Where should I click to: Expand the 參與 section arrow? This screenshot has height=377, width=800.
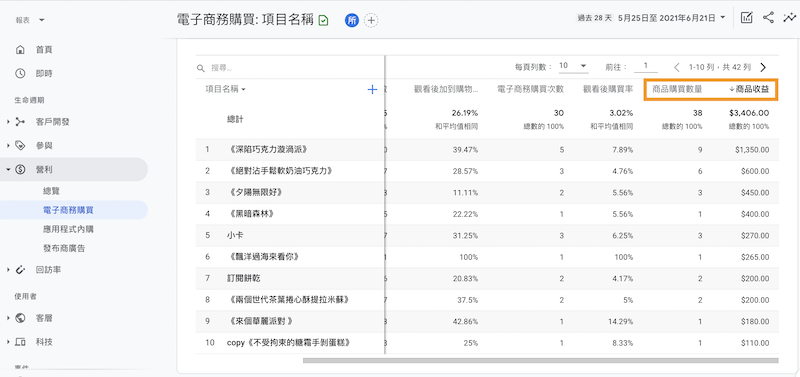[8, 145]
